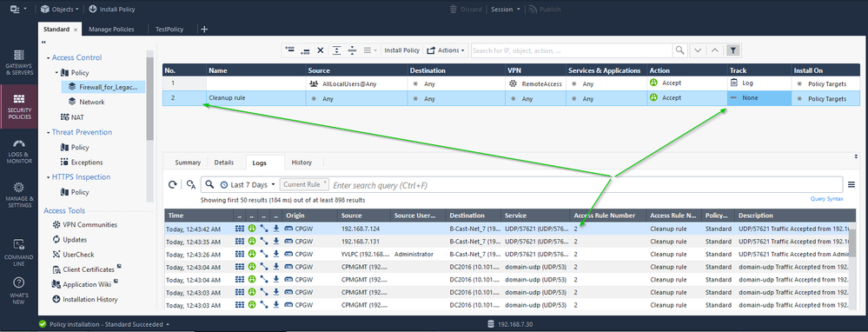This screenshot has width=868, height=332.
Task: Go to previous search match arrow
Action: (x=715, y=50)
